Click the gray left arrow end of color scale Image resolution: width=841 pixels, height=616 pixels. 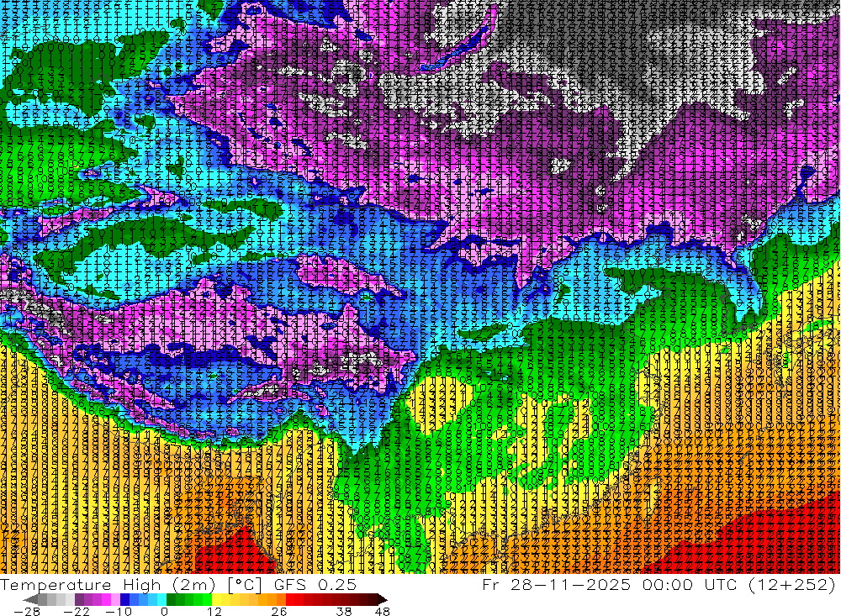coord(30,599)
